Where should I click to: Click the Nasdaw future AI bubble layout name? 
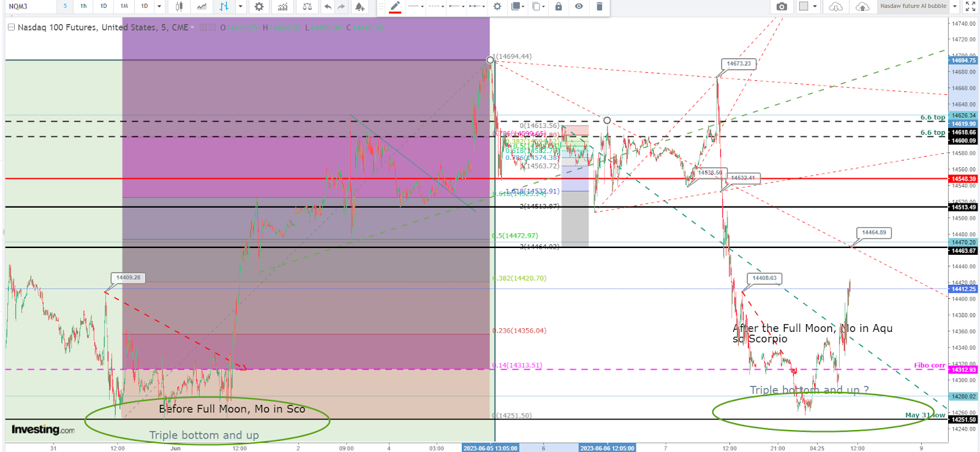pos(913,6)
